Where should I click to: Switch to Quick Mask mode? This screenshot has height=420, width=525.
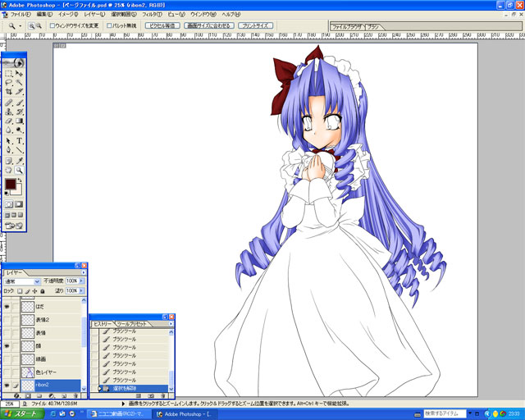coord(19,204)
